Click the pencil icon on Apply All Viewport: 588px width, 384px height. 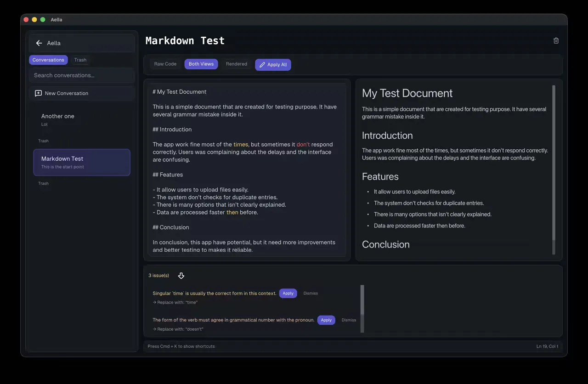(262, 65)
